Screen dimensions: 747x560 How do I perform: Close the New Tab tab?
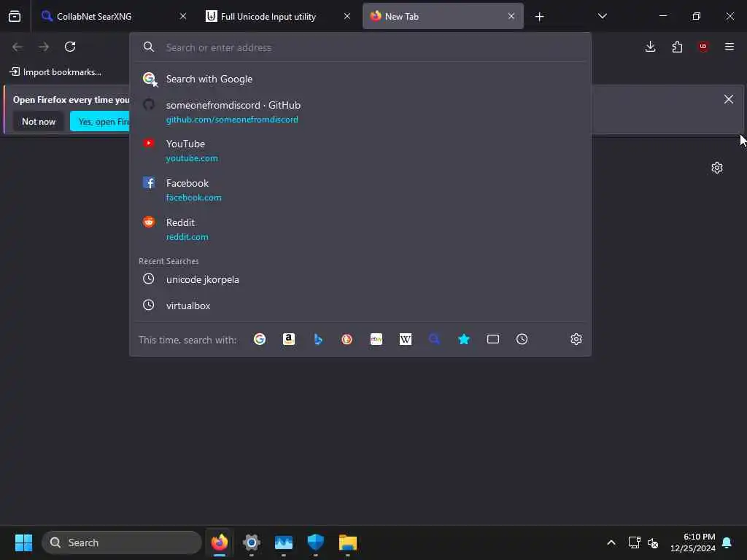[511, 16]
